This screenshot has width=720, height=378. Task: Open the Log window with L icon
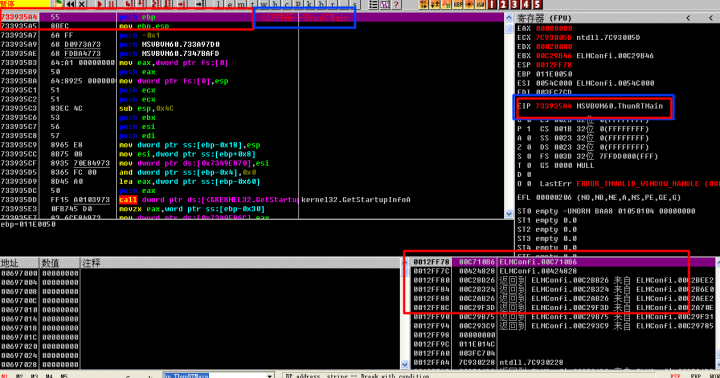(x=219, y=5)
